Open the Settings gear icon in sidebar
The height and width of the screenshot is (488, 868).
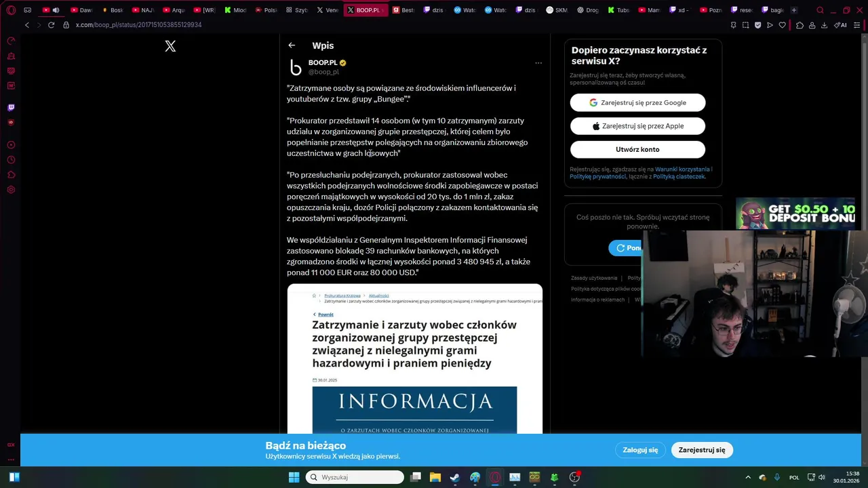click(x=11, y=190)
